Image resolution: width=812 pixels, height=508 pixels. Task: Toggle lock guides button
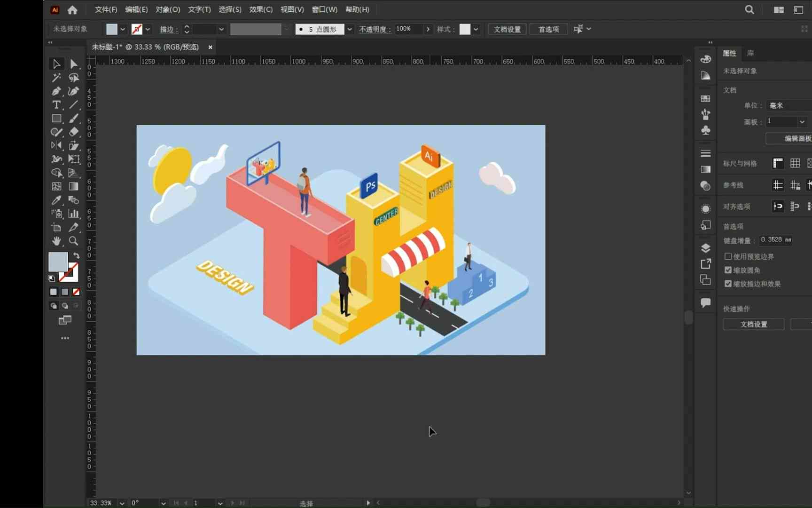(795, 185)
